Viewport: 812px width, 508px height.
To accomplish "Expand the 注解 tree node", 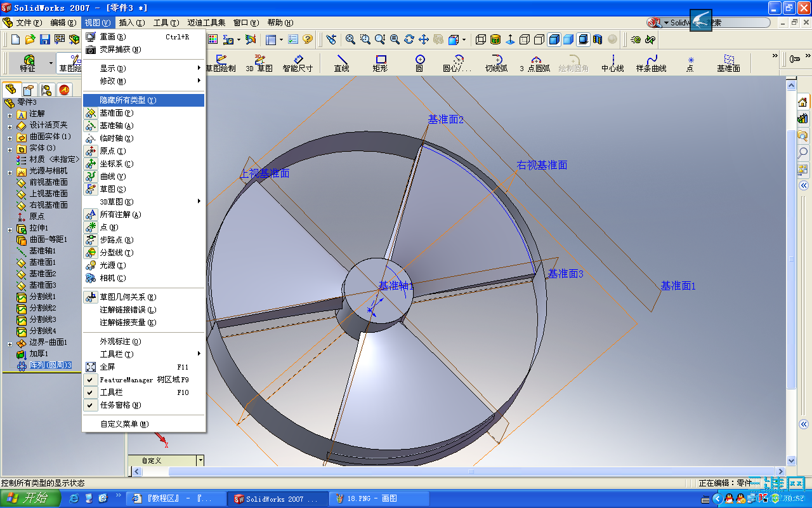I will 10,114.
